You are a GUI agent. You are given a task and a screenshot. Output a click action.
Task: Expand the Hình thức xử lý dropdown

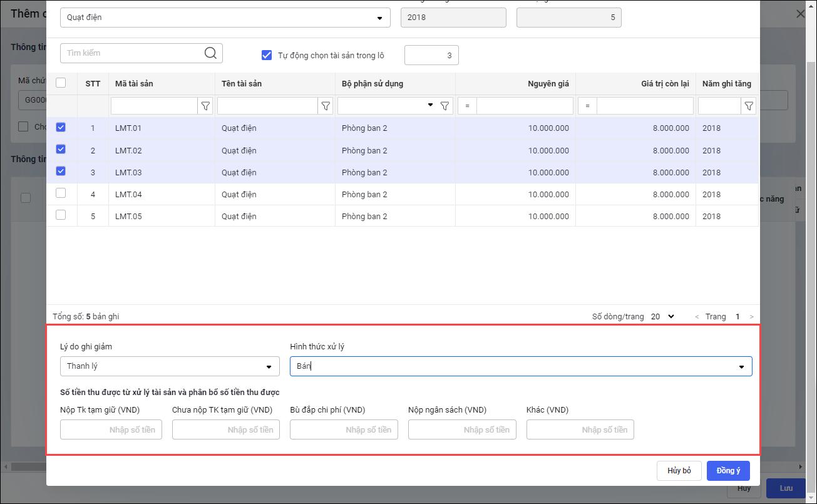click(741, 366)
